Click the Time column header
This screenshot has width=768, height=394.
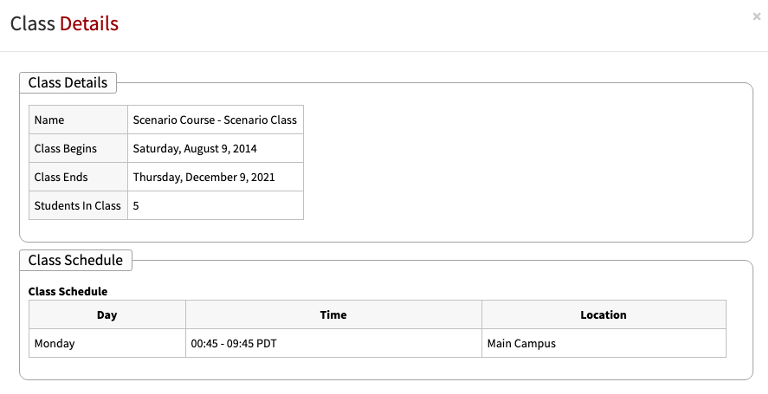pos(334,315)
